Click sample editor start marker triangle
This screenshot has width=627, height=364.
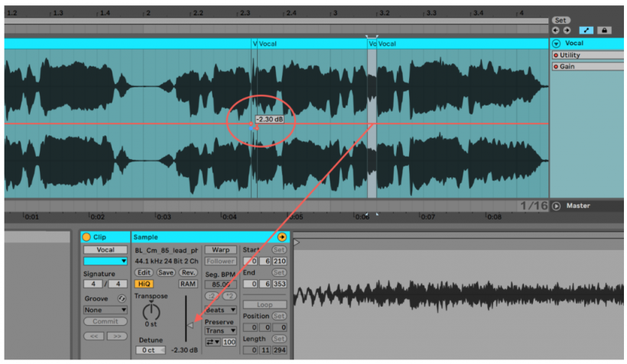click(297, 242)
